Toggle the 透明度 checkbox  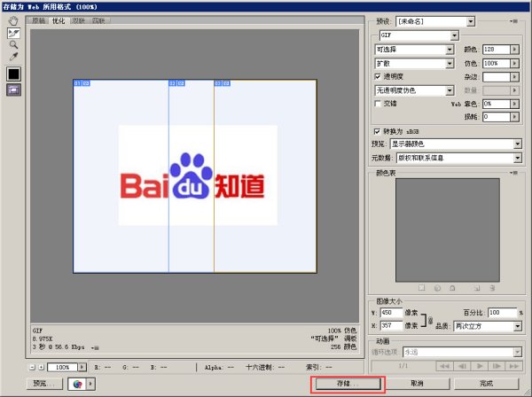(378, 76)
